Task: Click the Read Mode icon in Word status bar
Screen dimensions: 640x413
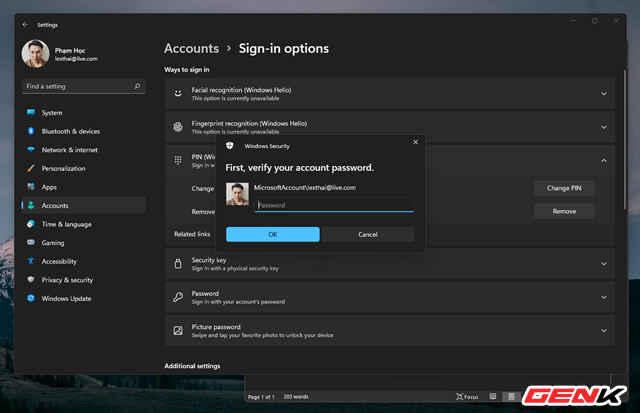Action: coord(493,396)
